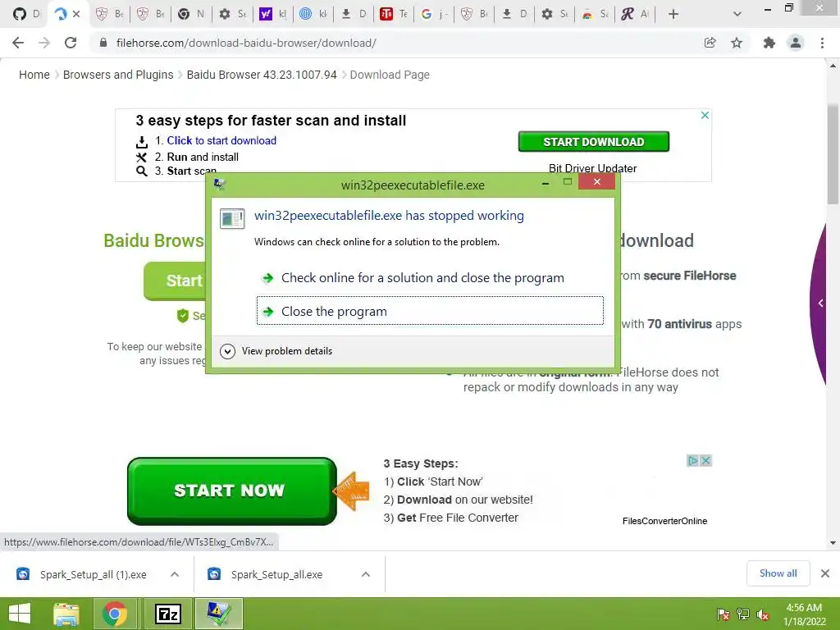Screen dimensions: 840x630
Task: Click 'Click to start download' ad link
Action: [221, 140]
